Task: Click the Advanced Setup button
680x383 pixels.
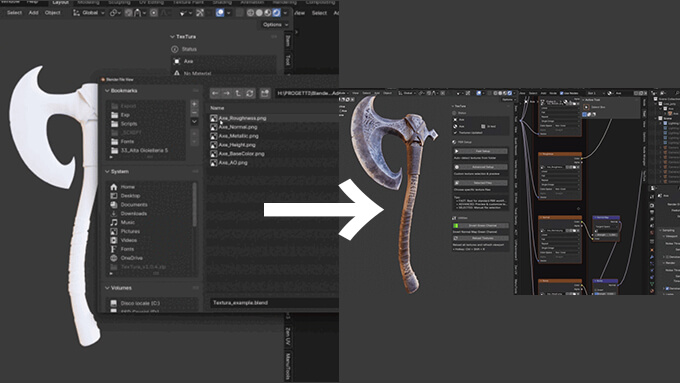Action: pos(481,167)
